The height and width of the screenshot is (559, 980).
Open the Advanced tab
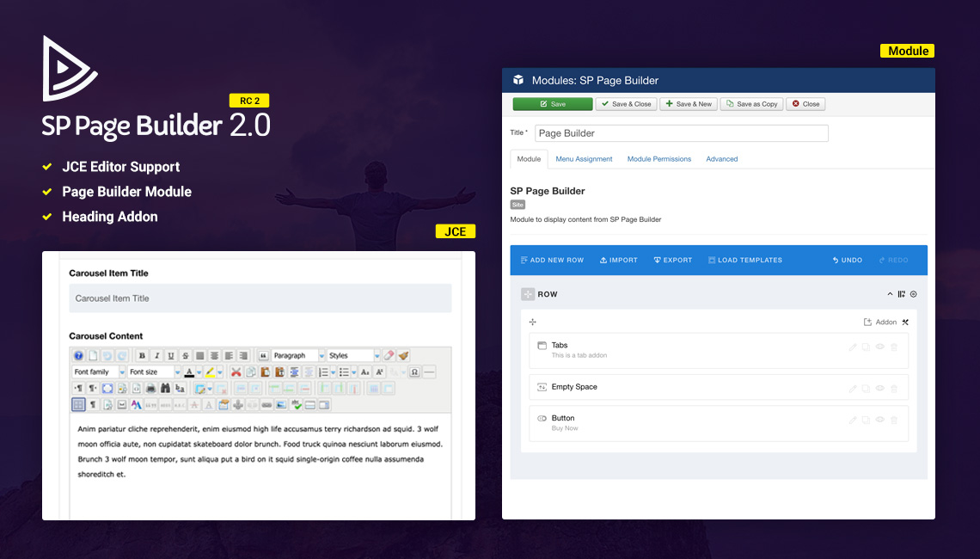(x=722, y=159)
